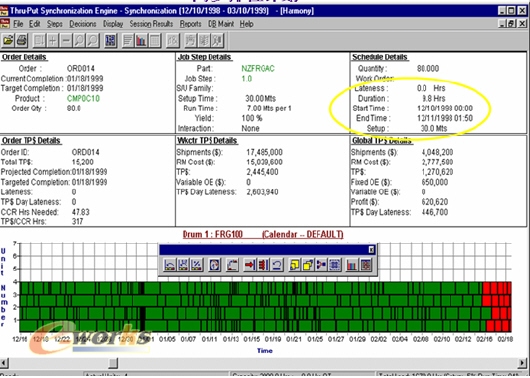Click the clock icon in floating toolbar

point(215,265)
